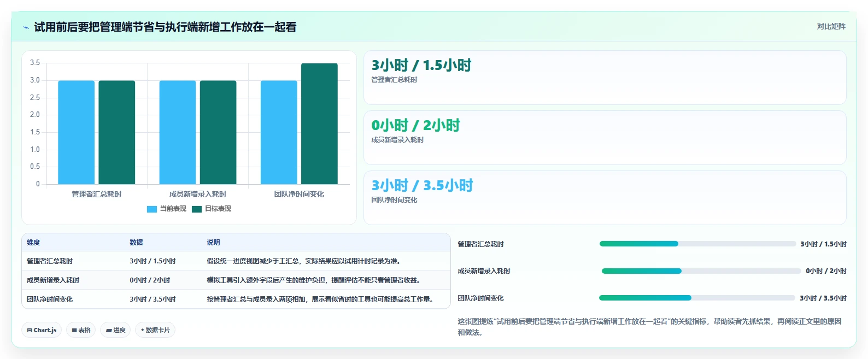Open the 0小时 / 2小时 data card
Image resolution: width=868 pixels, height=359 pixels.
coord(605,138)
